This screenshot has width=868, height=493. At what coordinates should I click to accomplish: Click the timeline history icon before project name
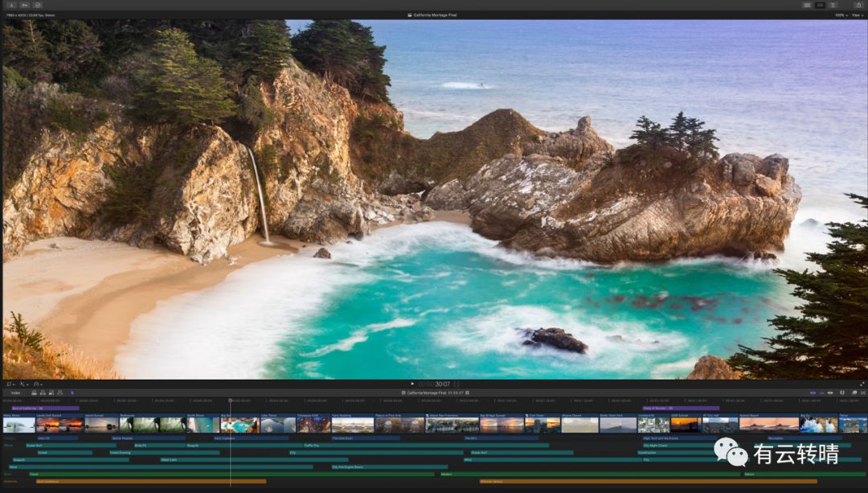pos(403,392)
